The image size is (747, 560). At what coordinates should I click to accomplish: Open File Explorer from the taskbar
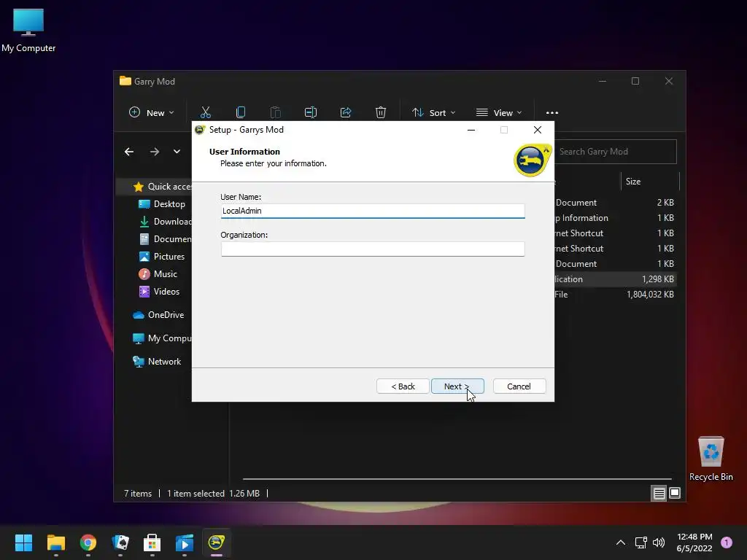[x=55, y=542]
